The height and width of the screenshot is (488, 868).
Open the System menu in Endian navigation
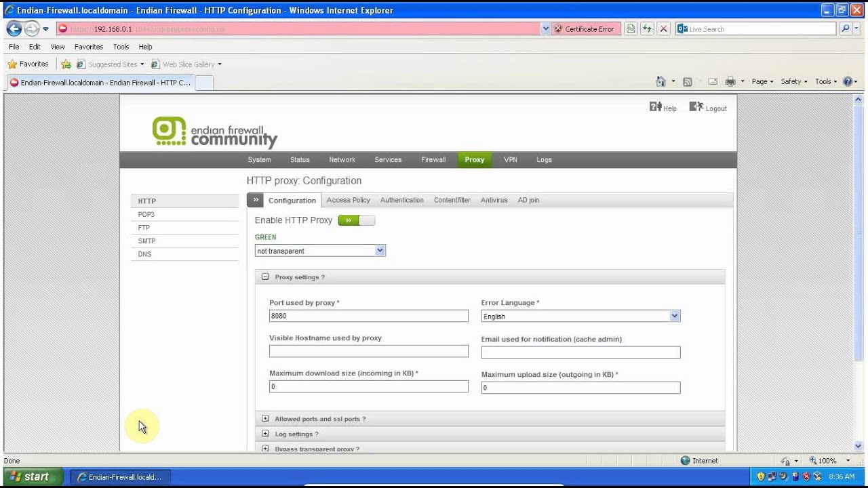(x=259, y=160)
